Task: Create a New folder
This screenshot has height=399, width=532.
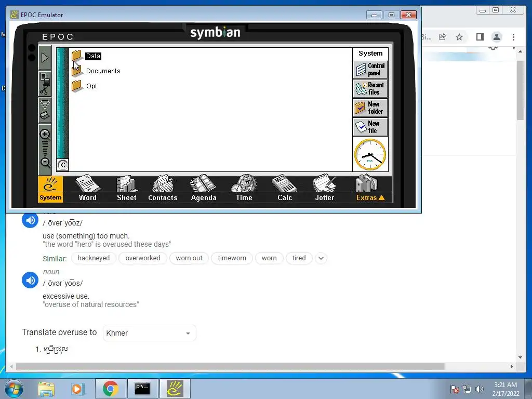Action: click(370, 108)
